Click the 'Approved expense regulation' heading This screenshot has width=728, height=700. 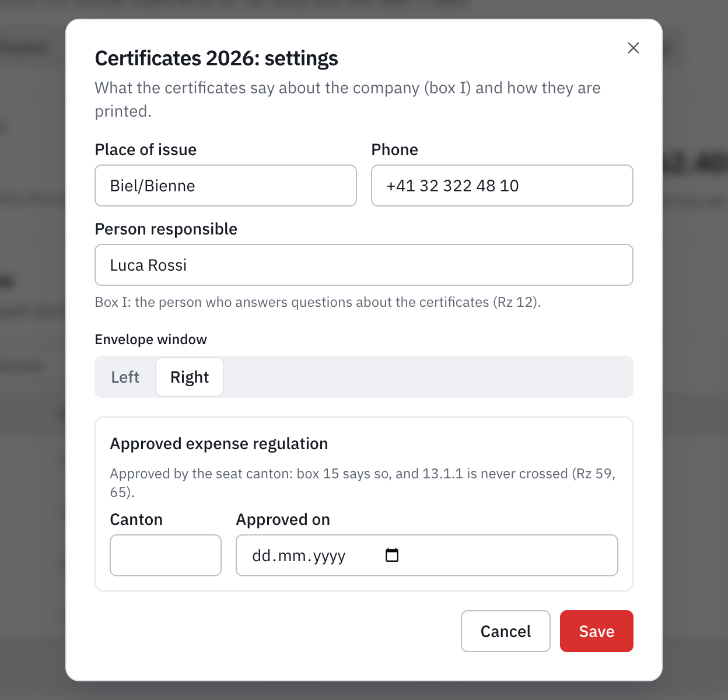click(219, 444)
